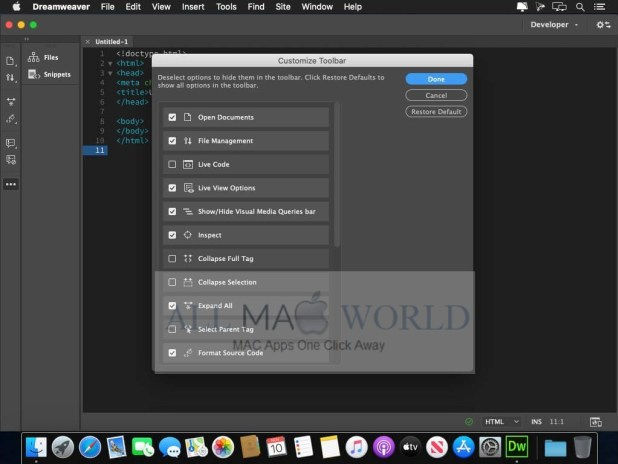The height and width of the screenshot is (464, 618).
Task: Click the Remove Comment toolbar icon
Action: 10,160
